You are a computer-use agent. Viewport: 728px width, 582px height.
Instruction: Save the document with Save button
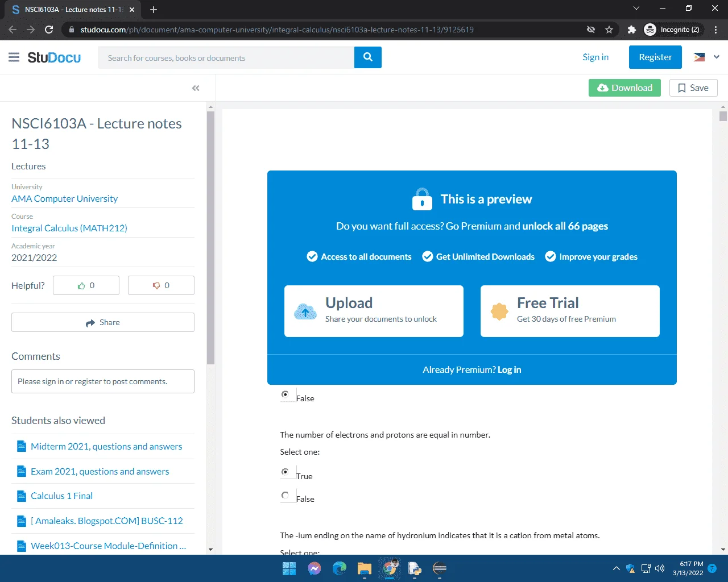click(693, 88)
